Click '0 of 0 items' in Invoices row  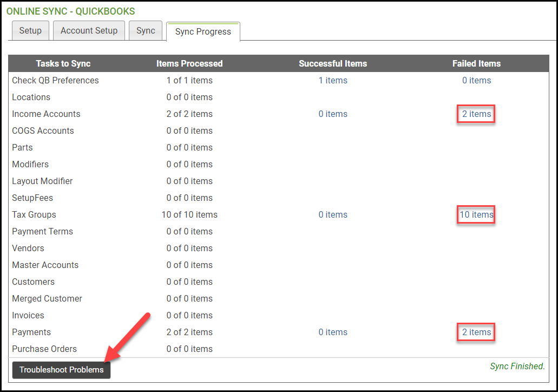(189, 316)
